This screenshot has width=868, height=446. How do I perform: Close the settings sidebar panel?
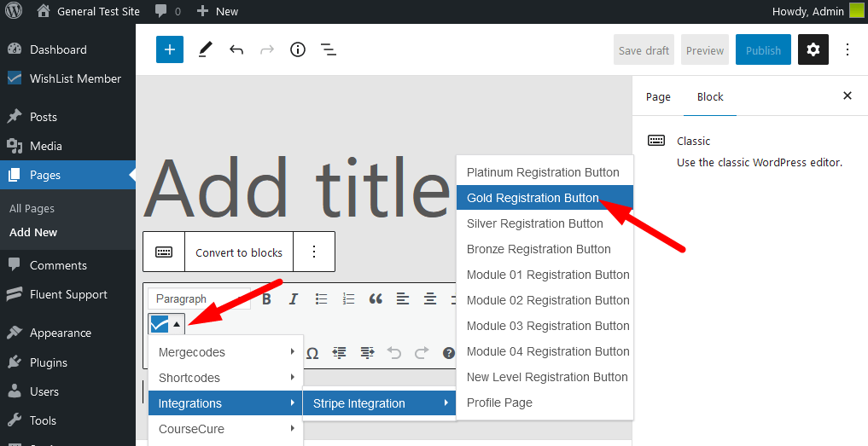[x=847, y=96]
